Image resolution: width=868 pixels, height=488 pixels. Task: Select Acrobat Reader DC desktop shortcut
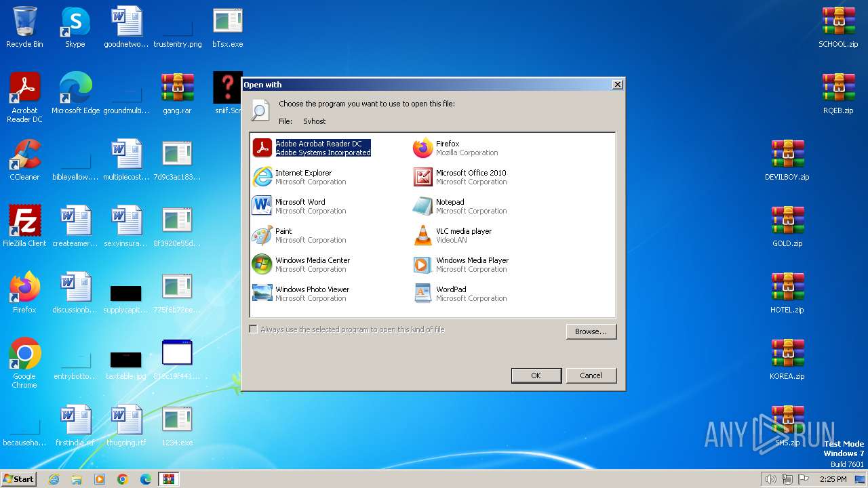coord(24,98)
